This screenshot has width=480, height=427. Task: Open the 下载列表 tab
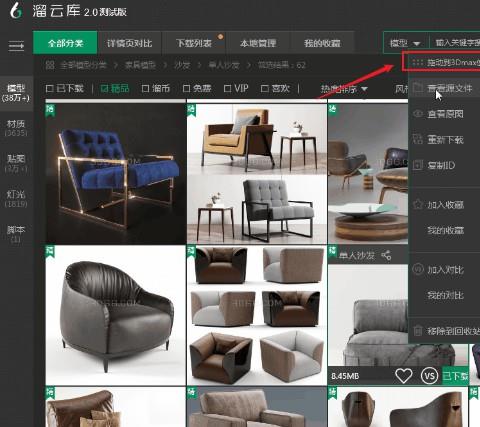[194, 43]
